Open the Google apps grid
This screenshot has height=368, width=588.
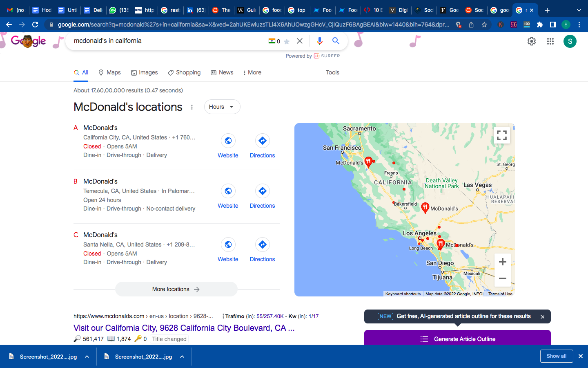[x=550, y=41]
